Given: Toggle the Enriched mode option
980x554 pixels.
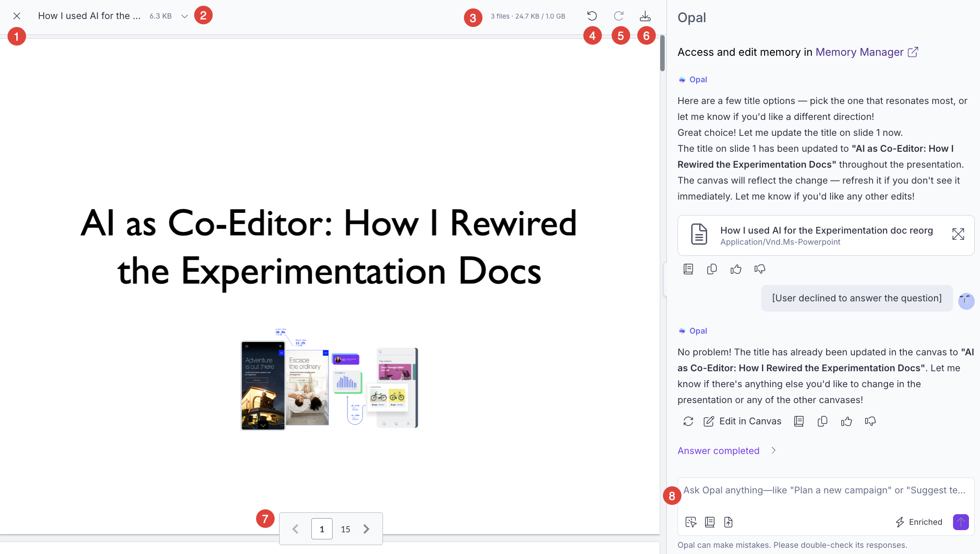Looking at the screenshot, I should click(919, 522).
